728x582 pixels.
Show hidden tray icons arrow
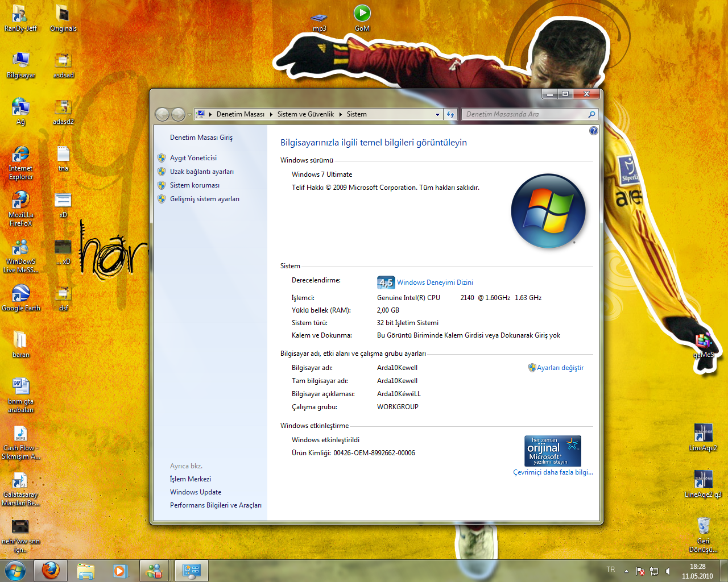coord(626,571)
